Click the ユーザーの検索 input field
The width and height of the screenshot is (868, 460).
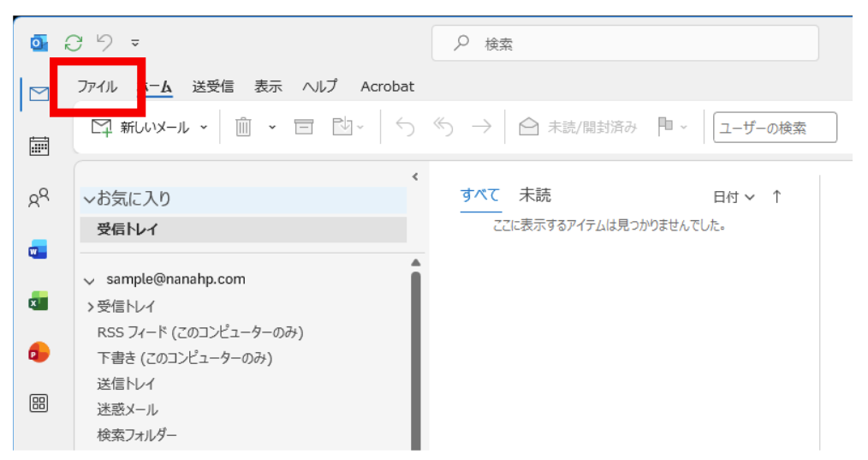(x=775, y=128)
